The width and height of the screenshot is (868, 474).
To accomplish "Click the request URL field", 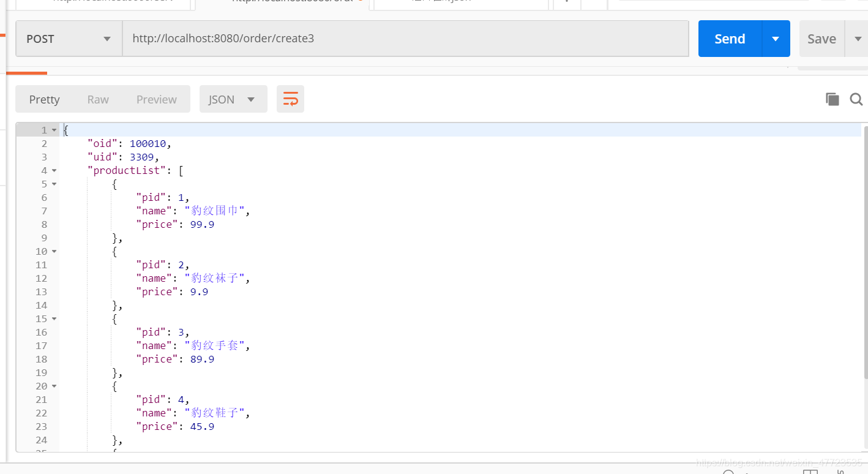I will point(406,39).
